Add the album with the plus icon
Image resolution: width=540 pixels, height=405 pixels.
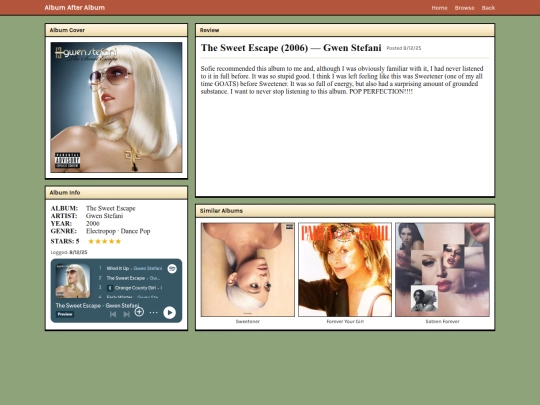tap(139, 312)
